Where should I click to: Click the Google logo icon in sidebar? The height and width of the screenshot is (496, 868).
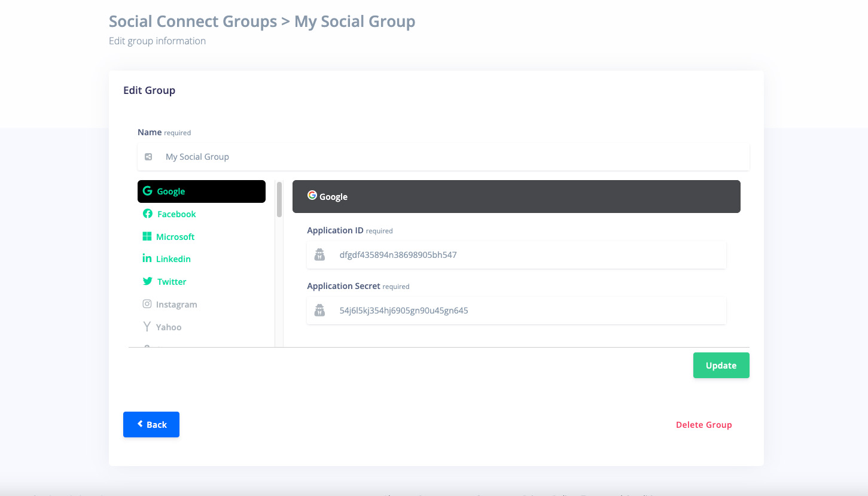(x=147, y=191)
